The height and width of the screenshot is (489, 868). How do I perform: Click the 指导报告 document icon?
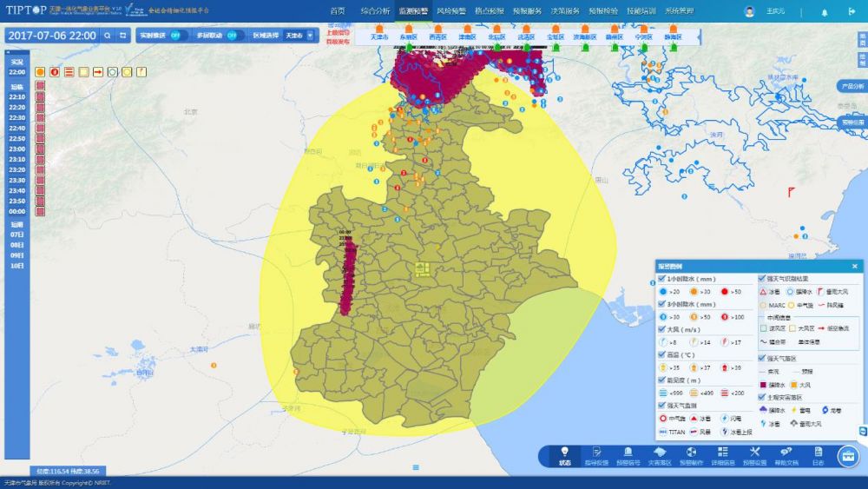[x=595, y=455]
